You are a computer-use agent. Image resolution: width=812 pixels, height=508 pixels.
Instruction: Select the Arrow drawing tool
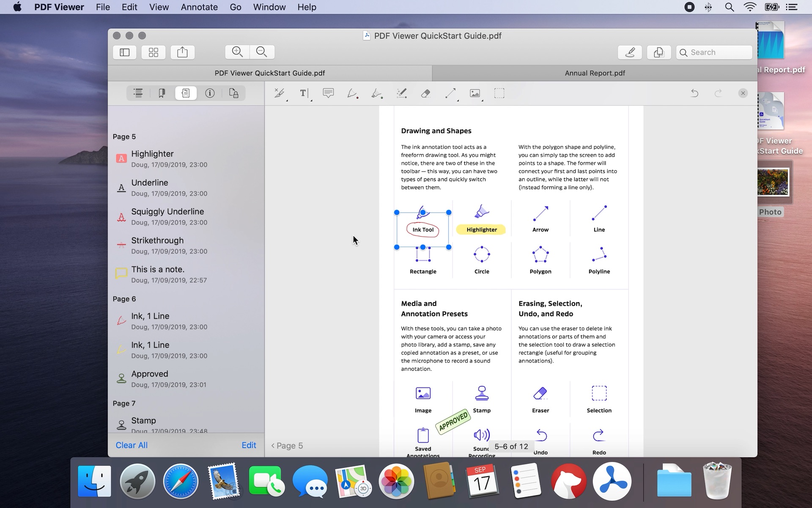(450, 93)
